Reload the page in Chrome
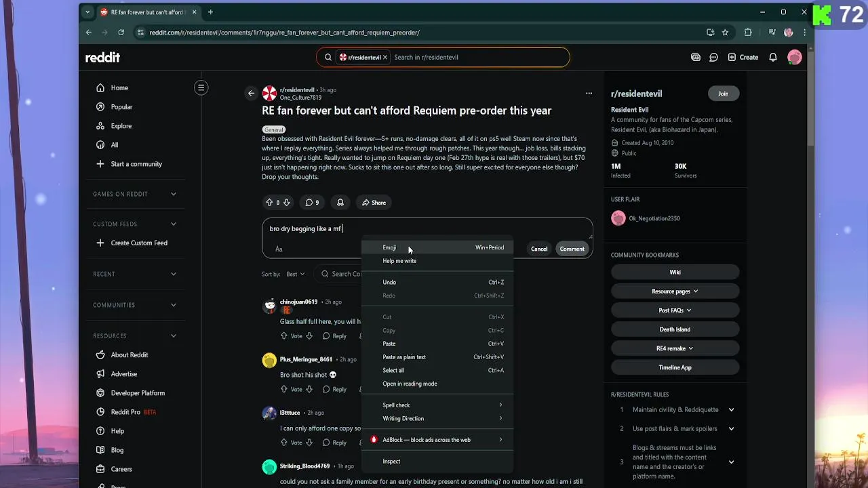The width and height of the screenshot is (868, 488). tap(121, 32)
